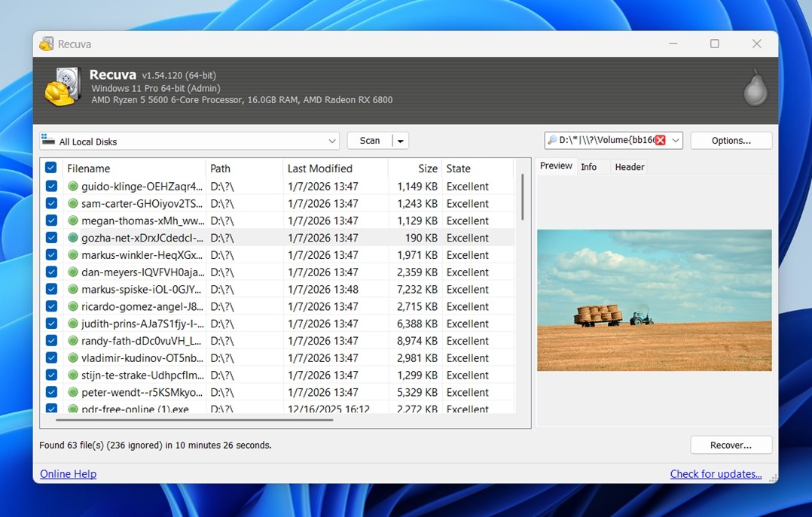Click the Piriform pear icon in header
Viewport: 812px width, 517px height.
coord(754,89)
